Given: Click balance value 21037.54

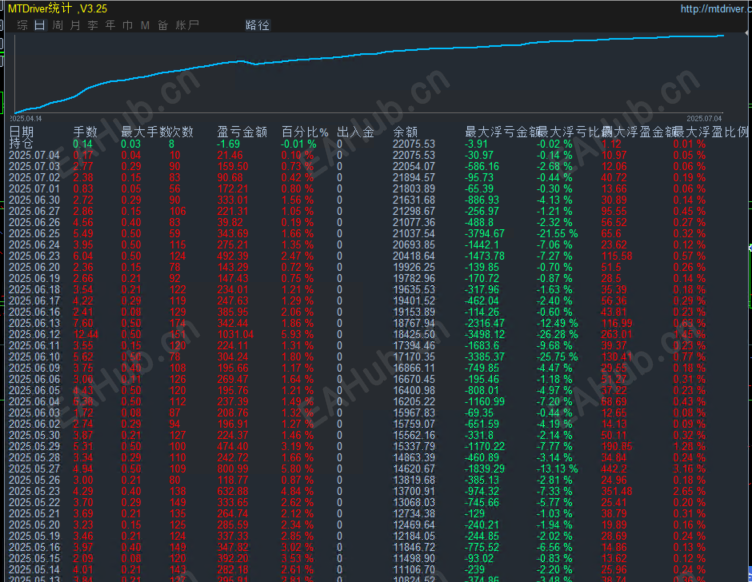Looking at the screenshot, I should coord(414,233).
